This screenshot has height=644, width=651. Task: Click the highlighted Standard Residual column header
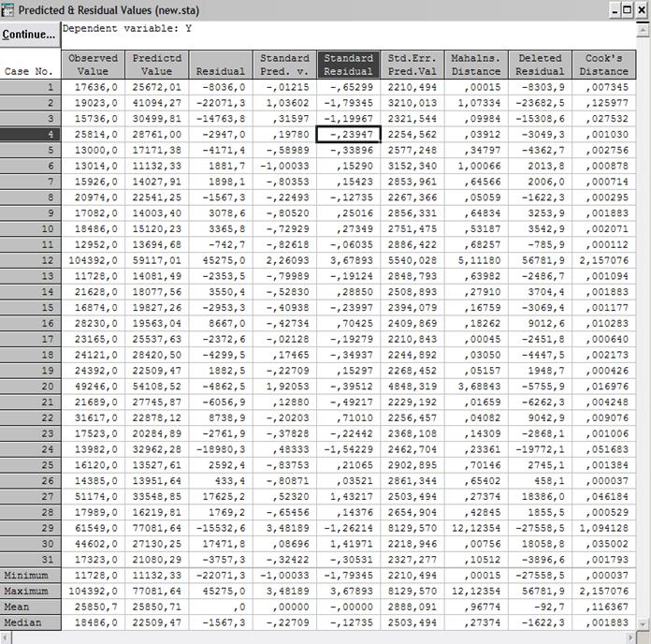(347, 64)
